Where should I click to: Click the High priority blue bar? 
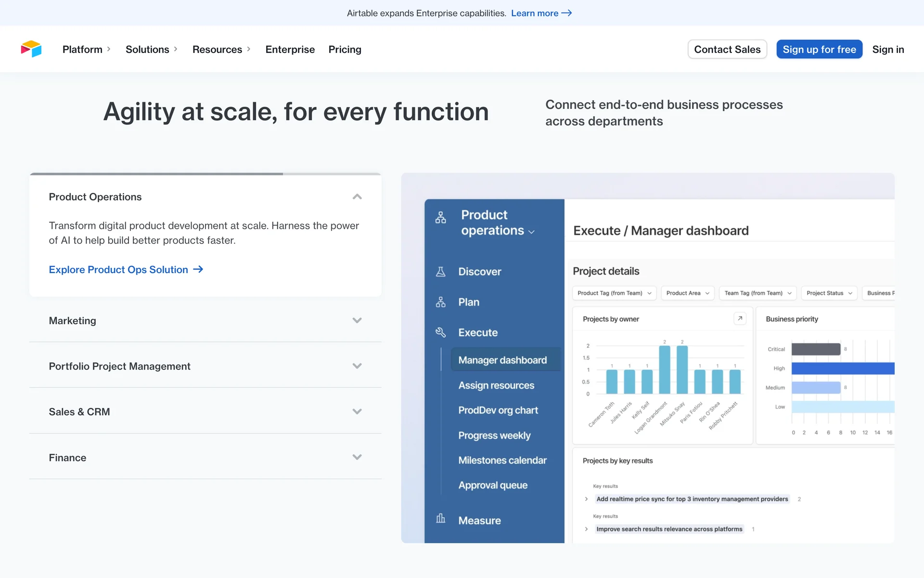[842, 368]
